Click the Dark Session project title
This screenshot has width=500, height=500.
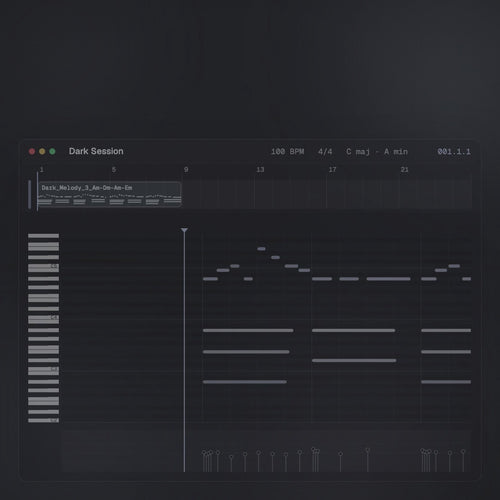tap(96, 151)
